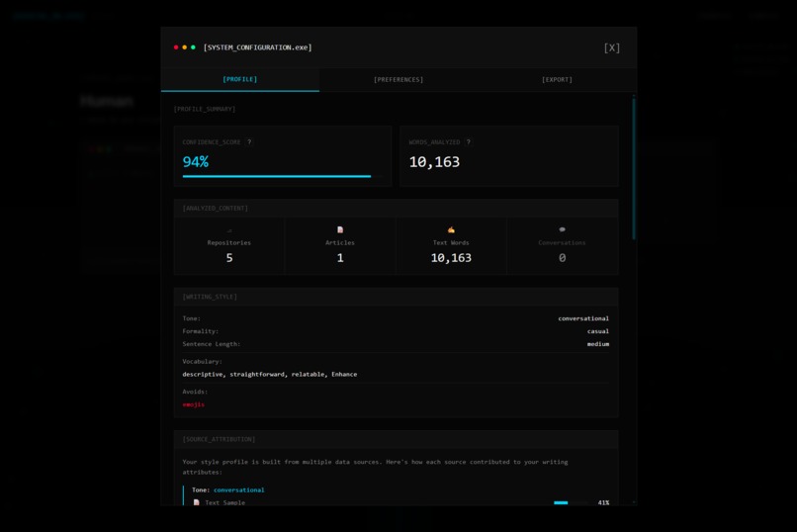Click the 10,163 words analyzed value
This screenshot has width=797, height=532.
[434, 161]
